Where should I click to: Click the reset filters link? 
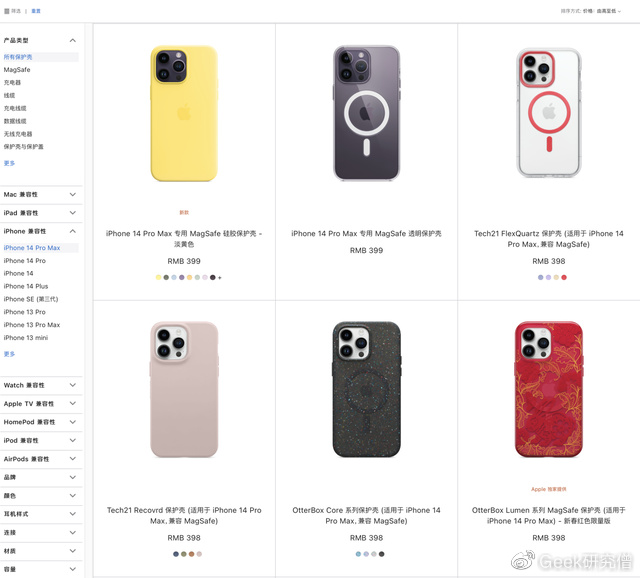click(36, 11)
